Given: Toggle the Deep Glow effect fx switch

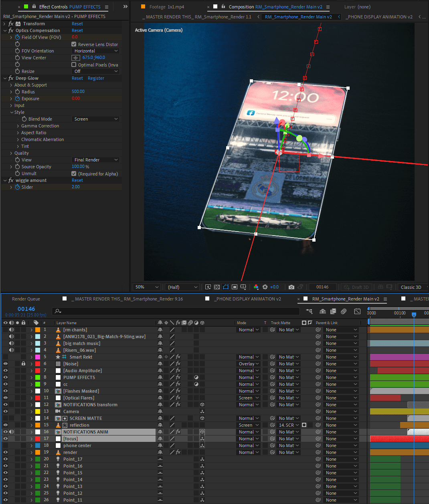Looking at the screenshot, I should coord(11,78).
